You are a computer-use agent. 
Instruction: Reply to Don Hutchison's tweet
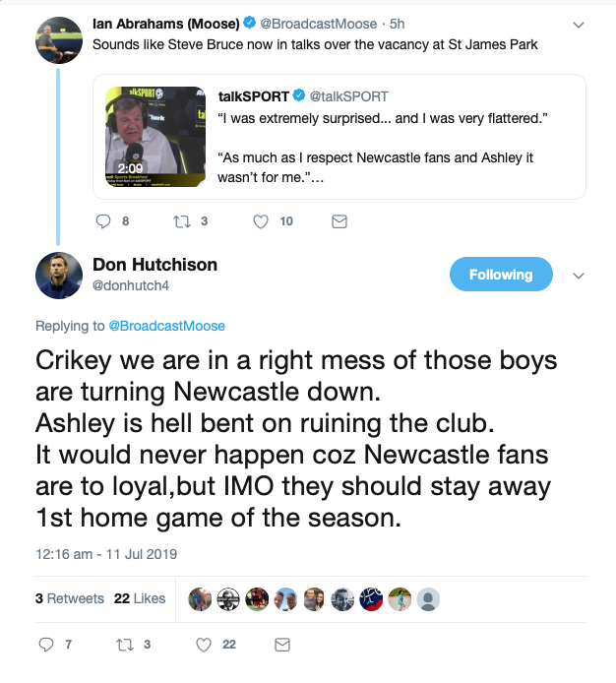point(46,645)
